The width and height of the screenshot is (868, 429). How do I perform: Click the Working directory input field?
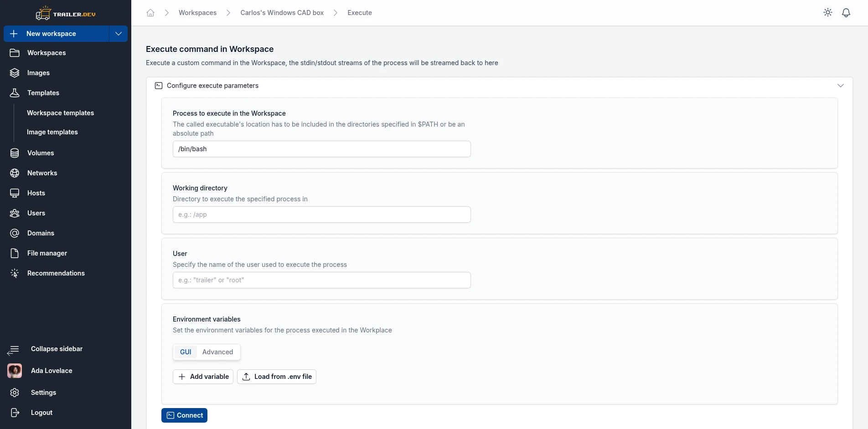(322, 214)
